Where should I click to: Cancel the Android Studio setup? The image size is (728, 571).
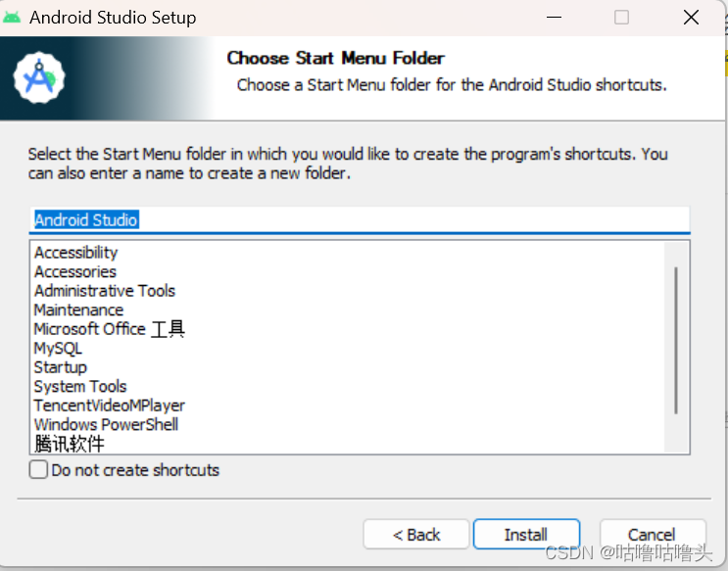tap(653, 535)
